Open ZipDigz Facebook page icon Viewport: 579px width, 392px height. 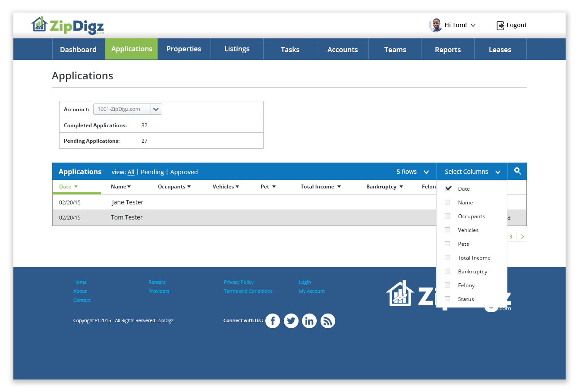[273, 321]
